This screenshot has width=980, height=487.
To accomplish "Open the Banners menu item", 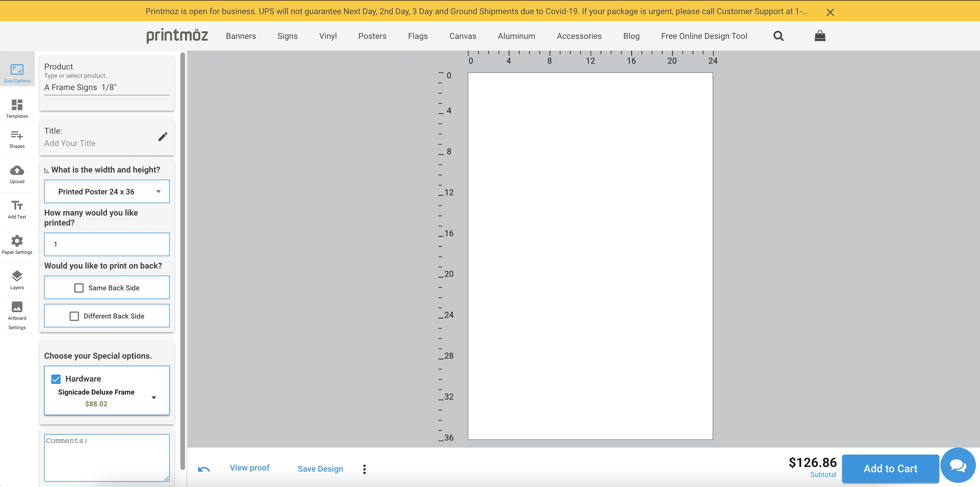I will coord(241,36).
